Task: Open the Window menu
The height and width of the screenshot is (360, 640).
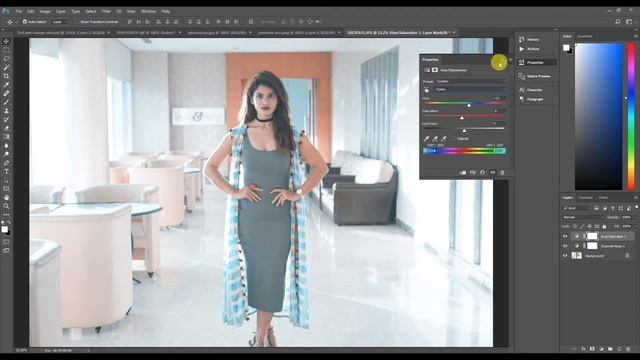Action: (148, 11)
